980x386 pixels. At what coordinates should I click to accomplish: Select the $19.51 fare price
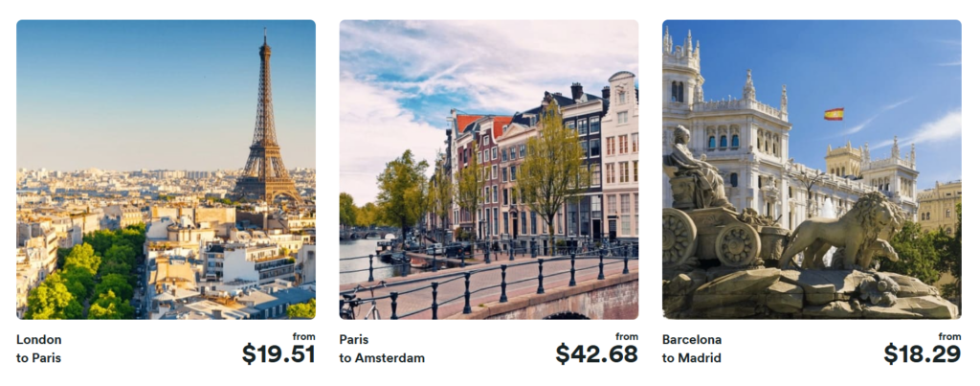click(x=278, y=354)
